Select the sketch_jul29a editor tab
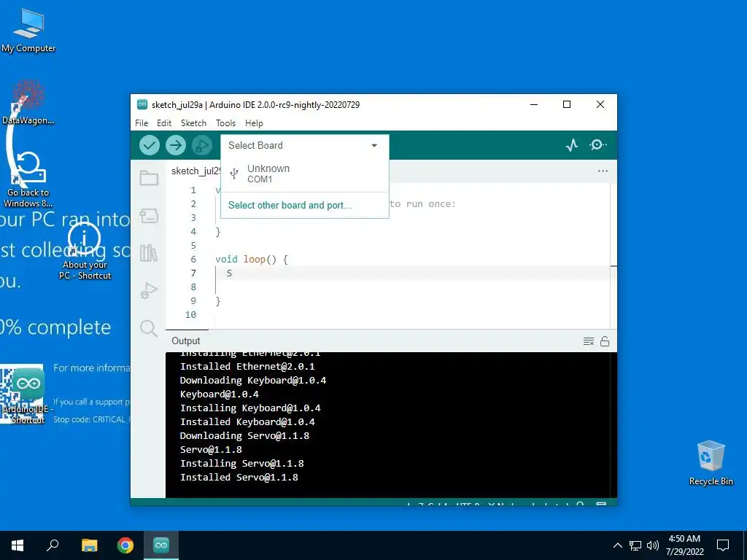The width and height of the screenshot is (747, 560). click(196, 171)
